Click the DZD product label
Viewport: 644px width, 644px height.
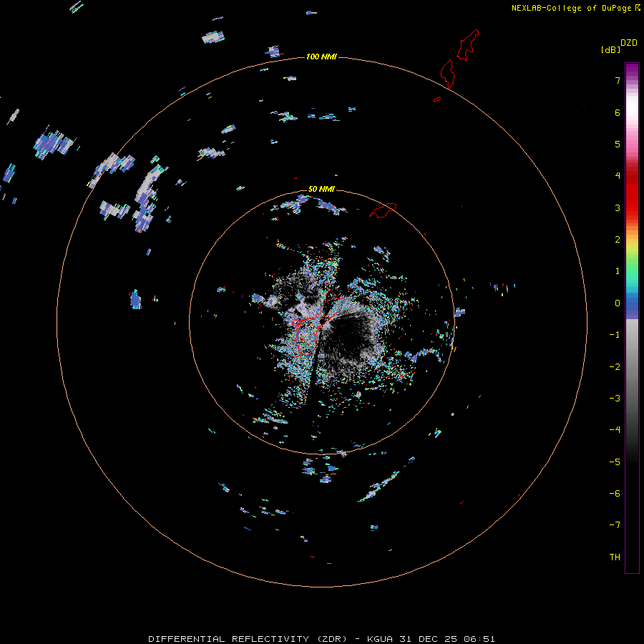[x=629, y=43]
